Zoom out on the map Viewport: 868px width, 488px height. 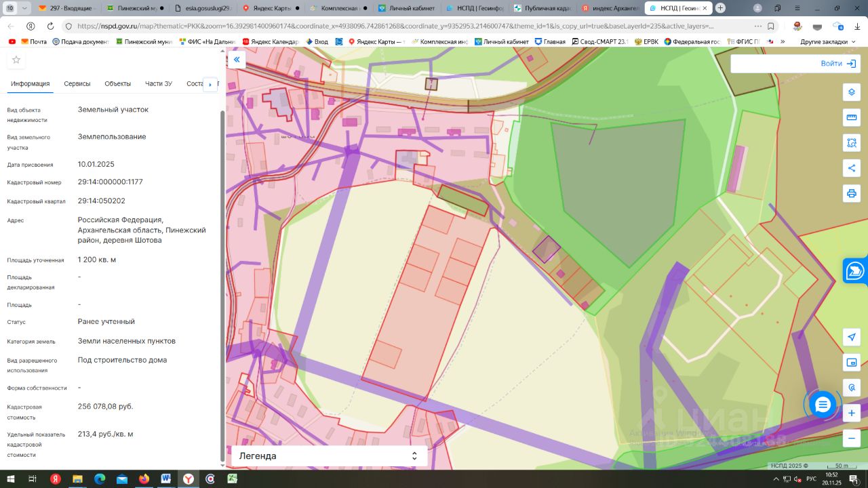(852, 439)
